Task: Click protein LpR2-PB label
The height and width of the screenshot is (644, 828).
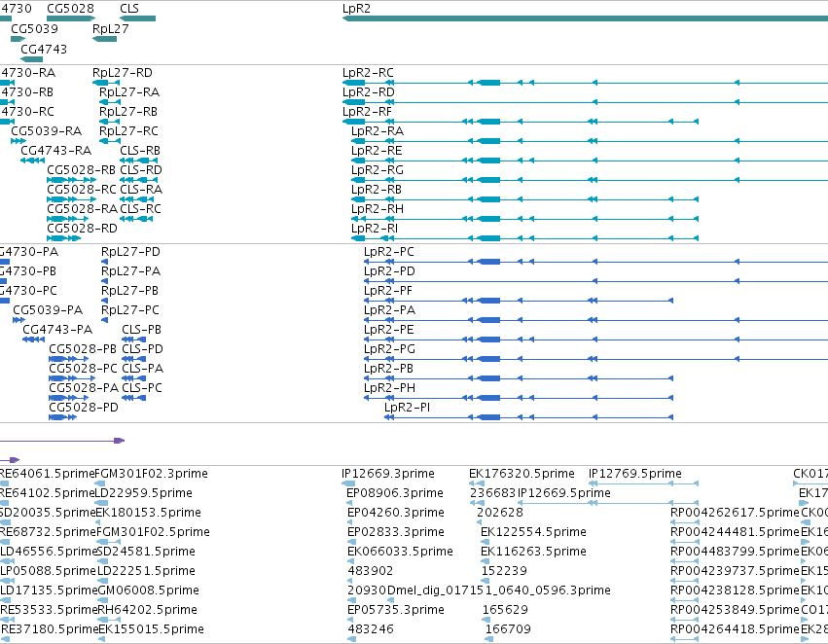Action: pos(388,369)
